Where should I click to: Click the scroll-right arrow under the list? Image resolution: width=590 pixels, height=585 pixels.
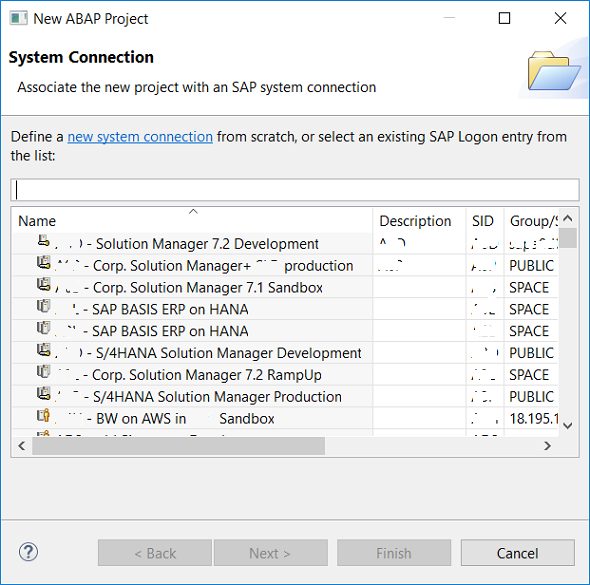547,446
